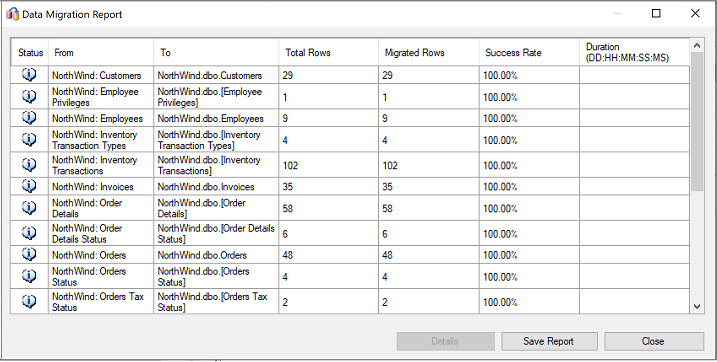Click the scrollbar up arrow
Image resolution: width=717 pixels, height=362 pixels.
pos(697,45)
